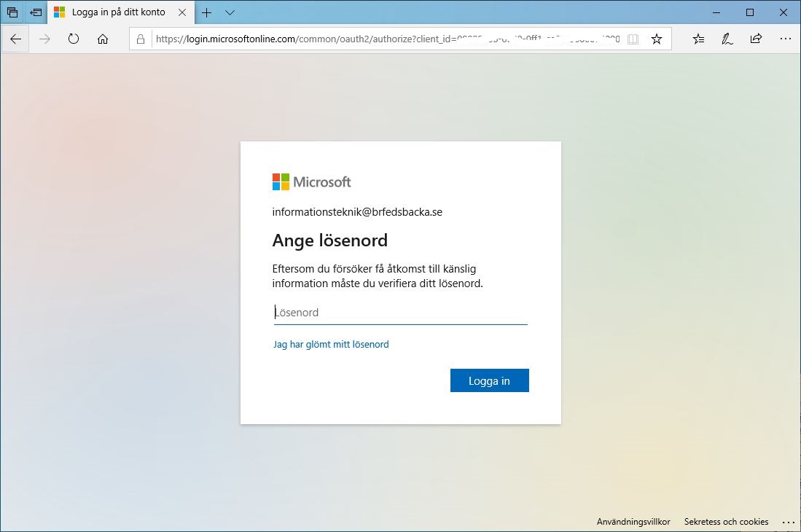The image size is (801, 532).
Task: Minimize the browser window
Action: [716, 12]
